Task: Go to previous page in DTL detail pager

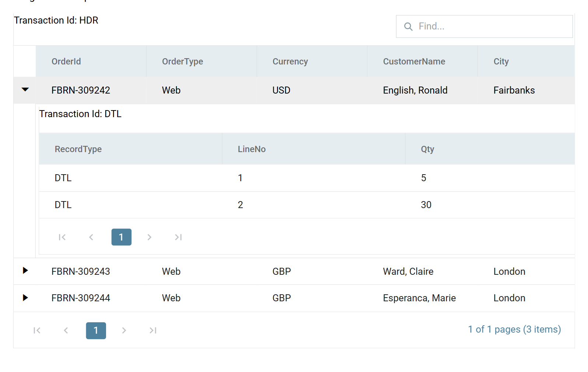Action: pos(91,237)
